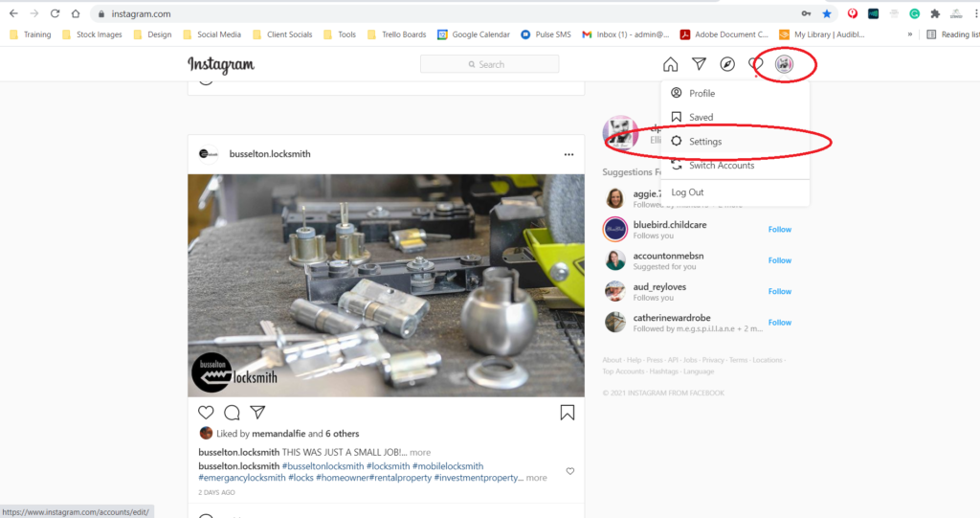Open Direct messages paper plane icon

pyautogui.click(x=699, y=64)
